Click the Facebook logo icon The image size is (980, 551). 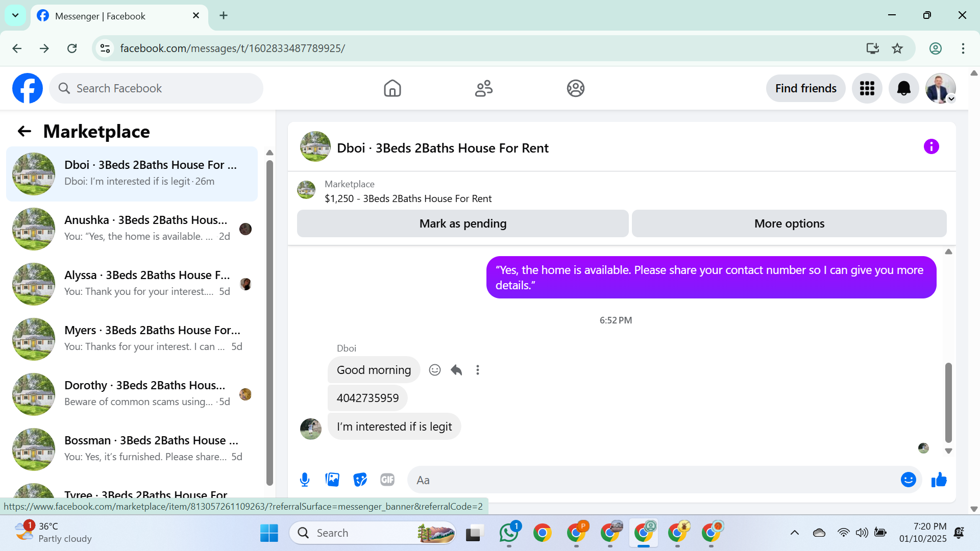coord(28,88)
